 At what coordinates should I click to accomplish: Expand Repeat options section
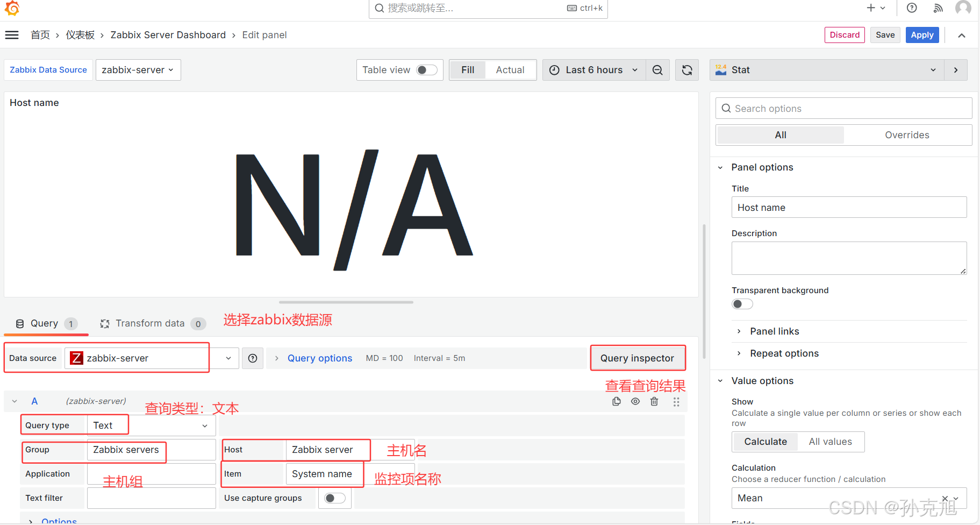click(784, 353)
